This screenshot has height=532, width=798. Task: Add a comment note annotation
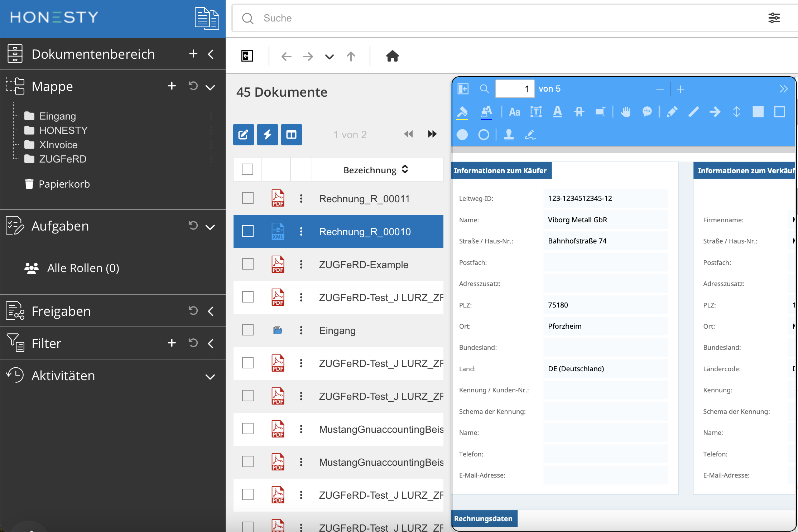[647, 112]
